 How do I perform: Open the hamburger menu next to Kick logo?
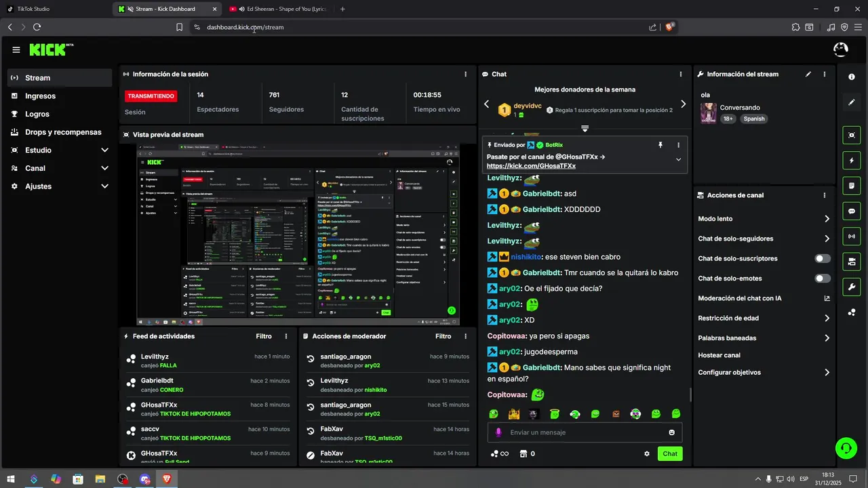[16, 49]
